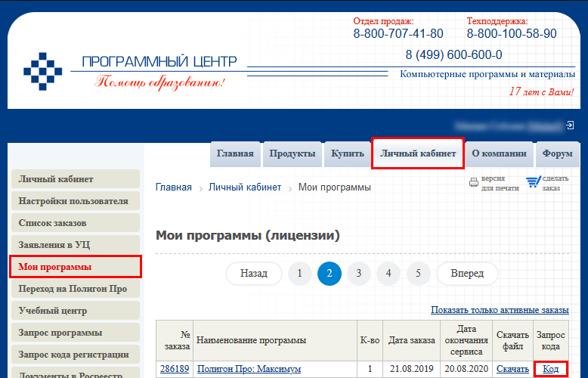The width and height of the screenshot is (588, 378).
Task: Go to the previous page with Назад
Action: [254, 274]
